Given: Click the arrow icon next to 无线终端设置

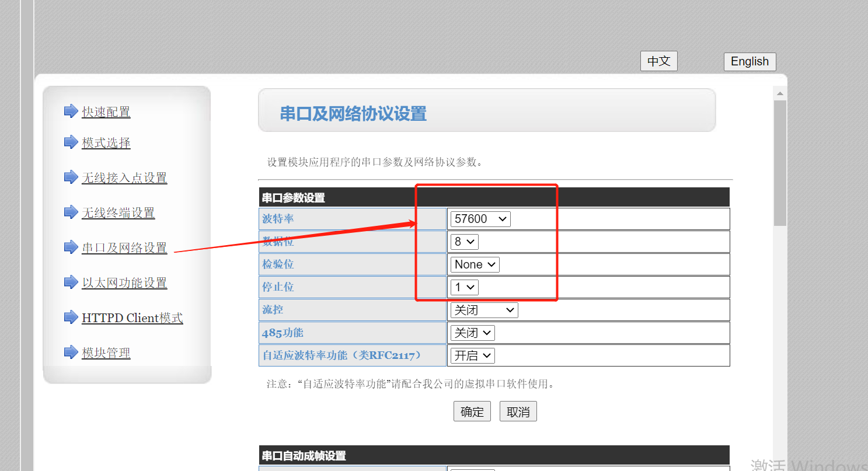Looking at the screenshot, I should [71, 212].
